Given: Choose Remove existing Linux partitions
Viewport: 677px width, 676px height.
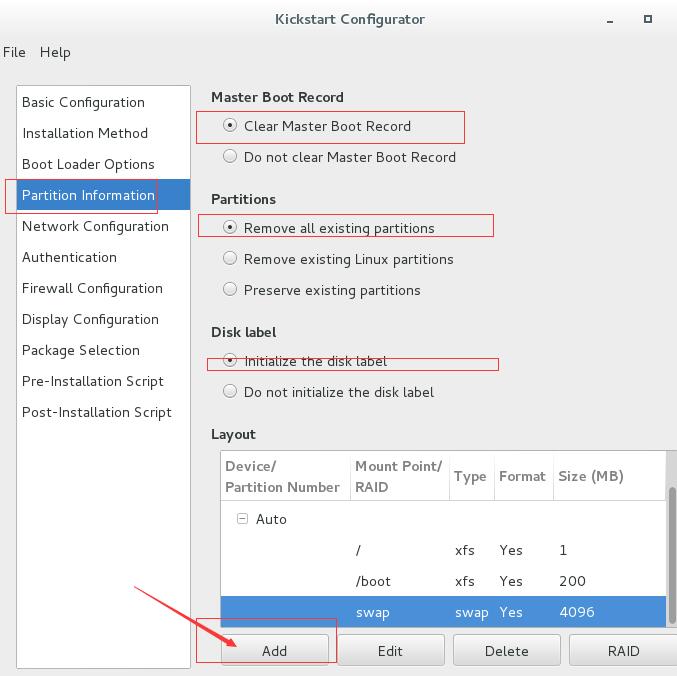Looking at the screenshot, I should [x=230, y=258].
